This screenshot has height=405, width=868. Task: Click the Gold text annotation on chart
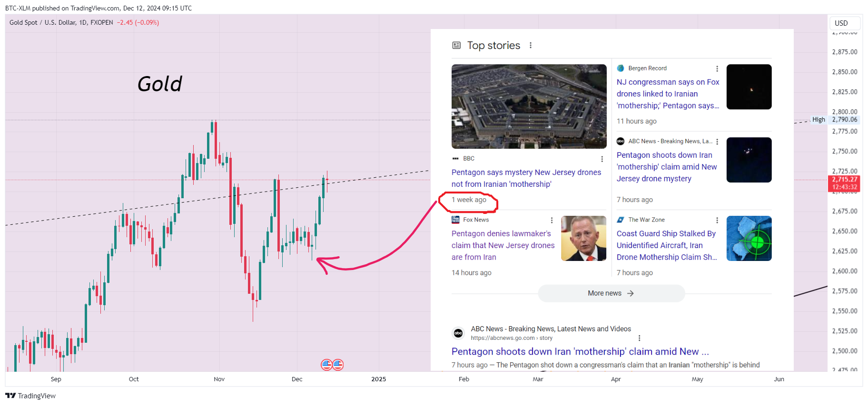coord(159,84)
